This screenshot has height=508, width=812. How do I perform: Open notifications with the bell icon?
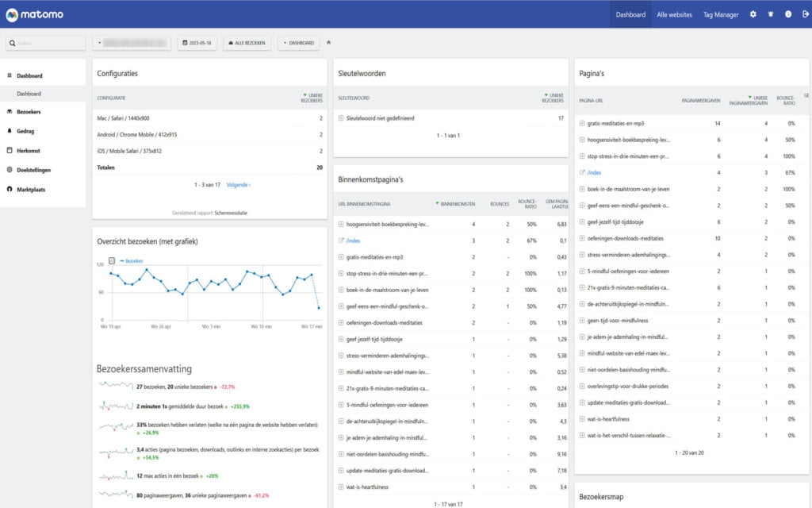(x=770, y=13)
